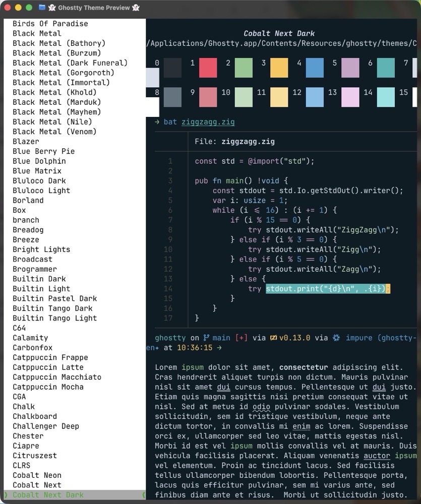The width and height of the screenshot is (421, 504).
Task: Select the Catppuccin Mocha theme
Action: [x=48, y=387]
